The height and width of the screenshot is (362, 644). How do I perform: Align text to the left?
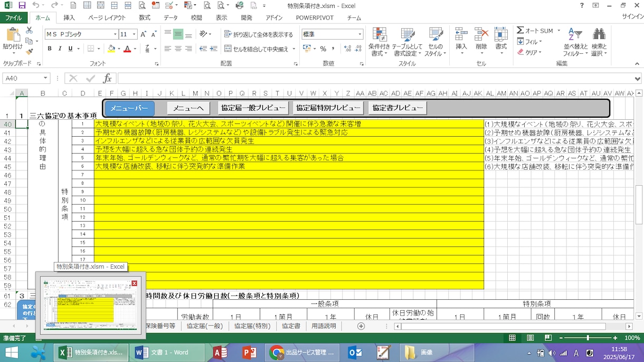[168, 49]
